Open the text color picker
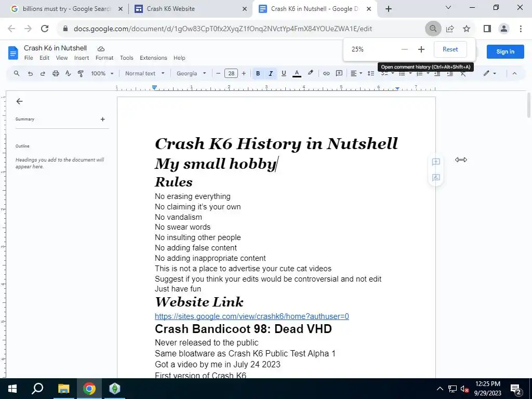The height and width of the screenshot is (399, 532). tap(297, 73)
